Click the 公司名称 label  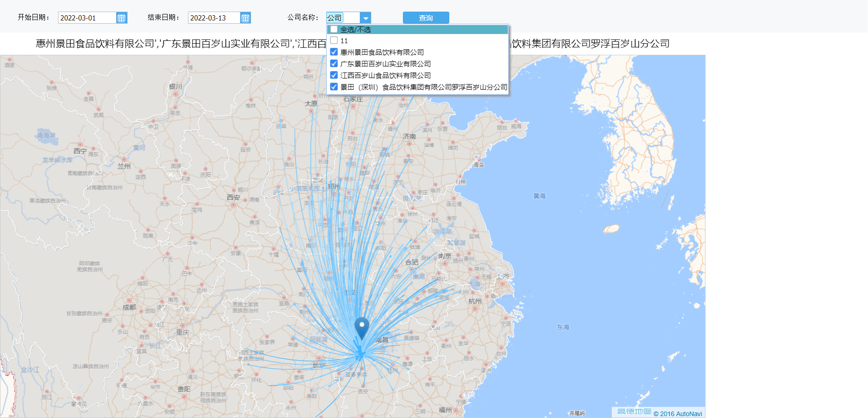point(303,18)
